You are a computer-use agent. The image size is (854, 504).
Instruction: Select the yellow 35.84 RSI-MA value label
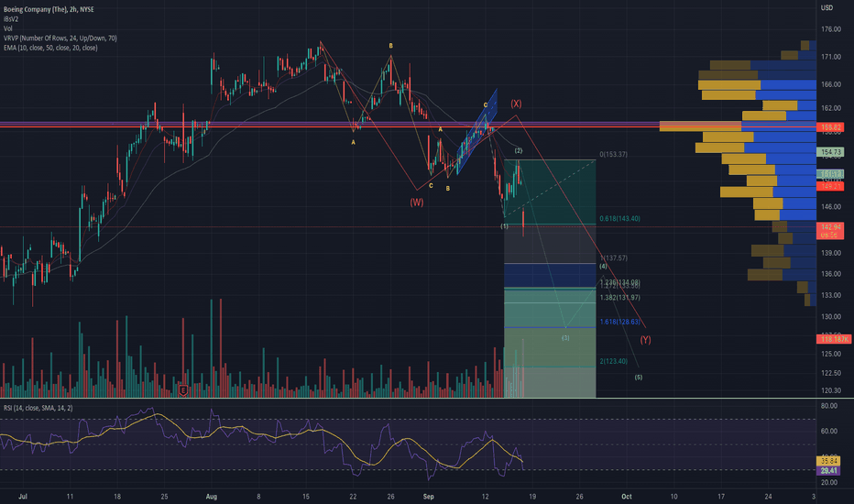(x=828, y=461)
